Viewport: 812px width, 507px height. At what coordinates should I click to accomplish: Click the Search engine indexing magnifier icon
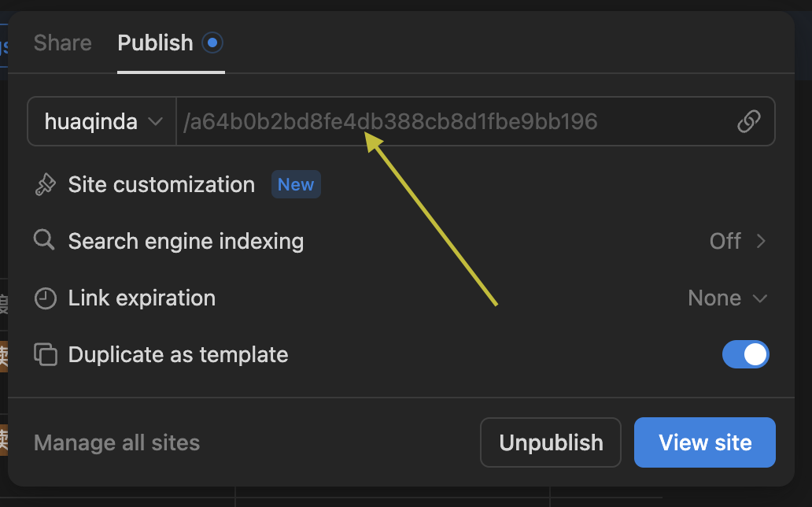coord(45,240)
